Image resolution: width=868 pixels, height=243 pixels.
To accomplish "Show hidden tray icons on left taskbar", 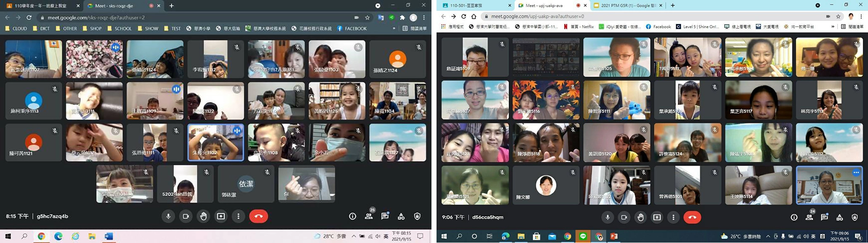I will click(354, 236).
